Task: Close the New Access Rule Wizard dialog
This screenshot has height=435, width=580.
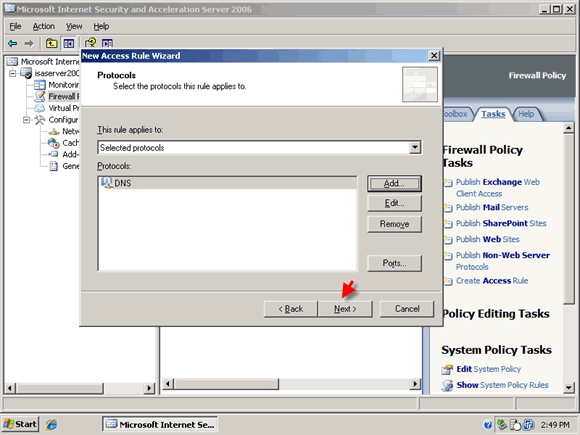Action: 434,56
